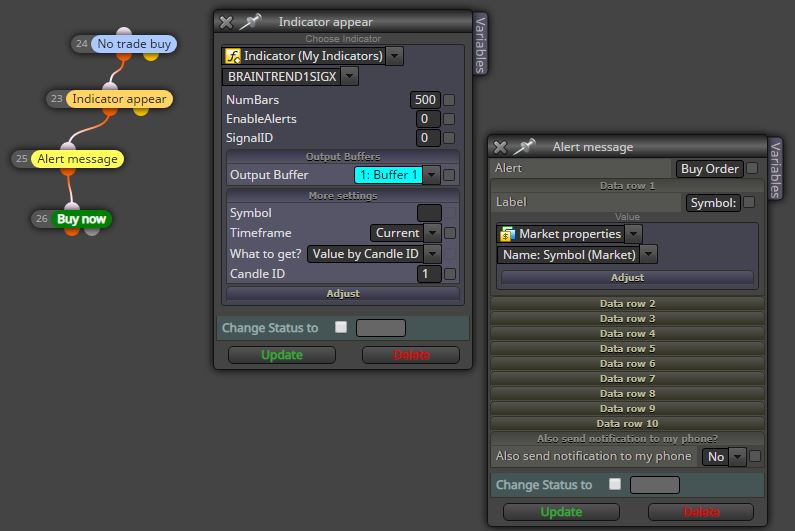Click the Indicator (My Indicators) function icon
The image size is (795, 531).
coord(233,56)
